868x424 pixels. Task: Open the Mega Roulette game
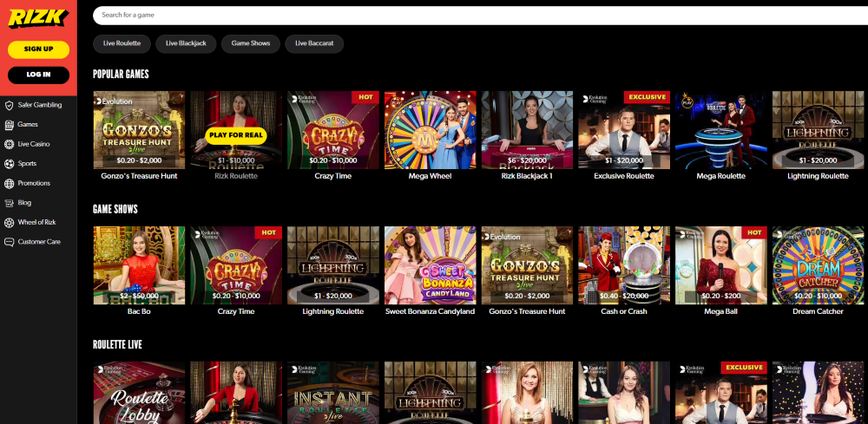pyautogui.click(x=720, y=130)
